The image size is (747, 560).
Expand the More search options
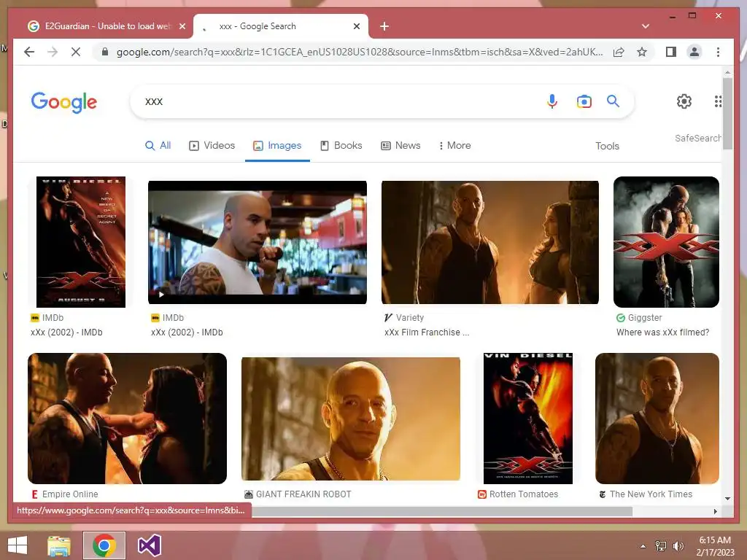(454, 146)
